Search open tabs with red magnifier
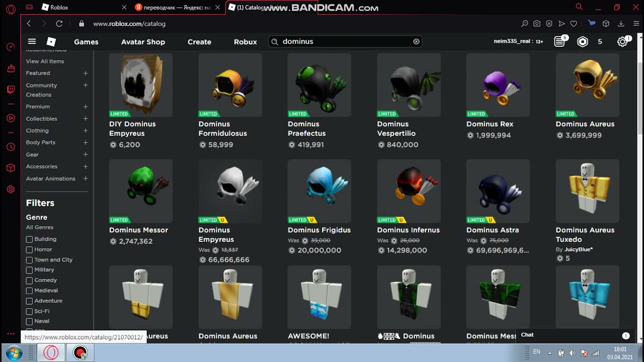Viewport: 644px width, 362px height. pyautogui.click(x=579, y=7)
